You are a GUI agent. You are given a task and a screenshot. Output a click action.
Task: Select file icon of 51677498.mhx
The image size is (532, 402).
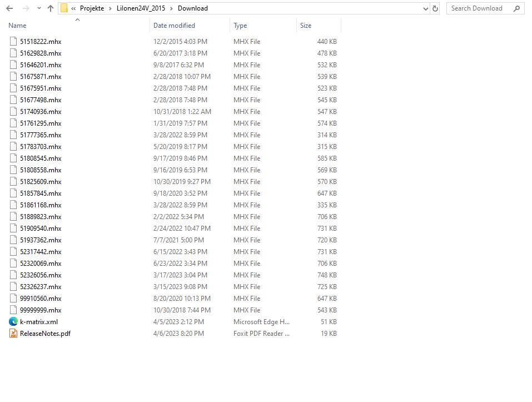pos(13,100)
